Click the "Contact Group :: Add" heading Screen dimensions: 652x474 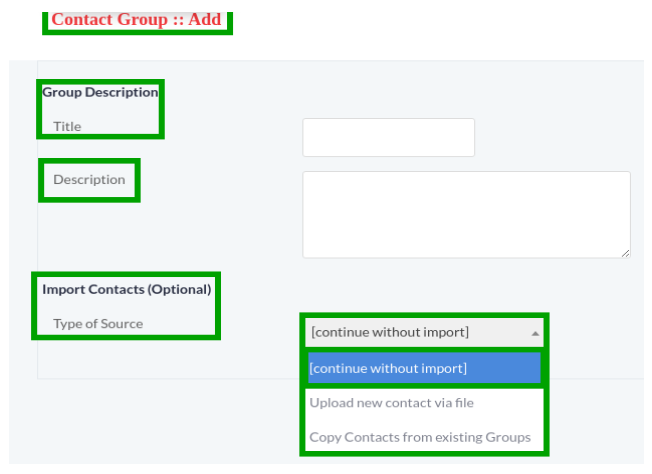click(x=136, y=19)
